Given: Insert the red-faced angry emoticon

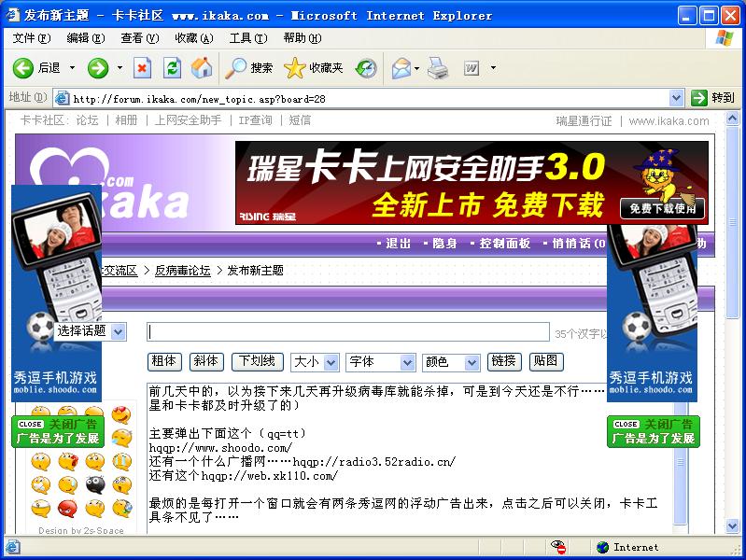Looking at the screenshot, I should (x=67, y=508).
